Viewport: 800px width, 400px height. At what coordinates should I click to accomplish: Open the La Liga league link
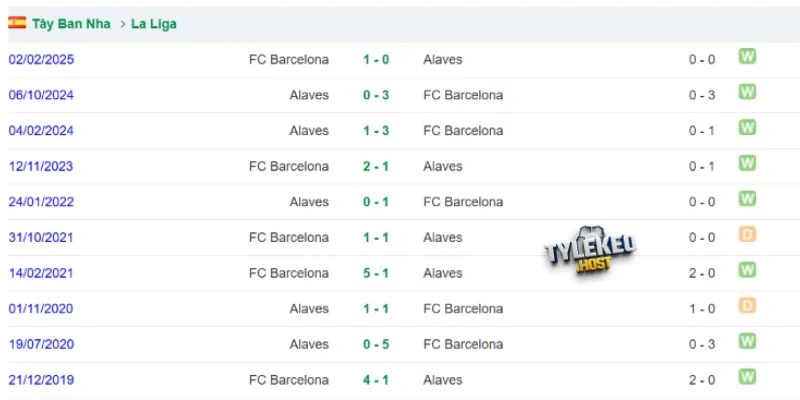(154, 24)
